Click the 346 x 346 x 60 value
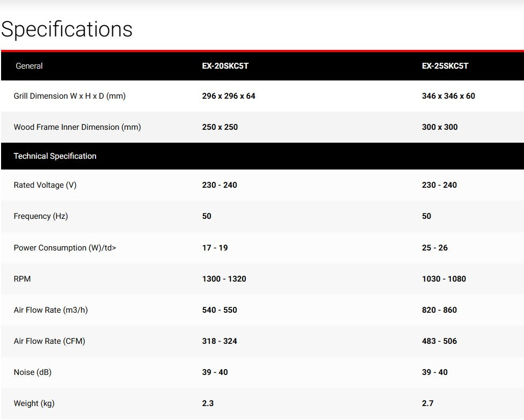 pyautogui.click(x=448, y=96)
